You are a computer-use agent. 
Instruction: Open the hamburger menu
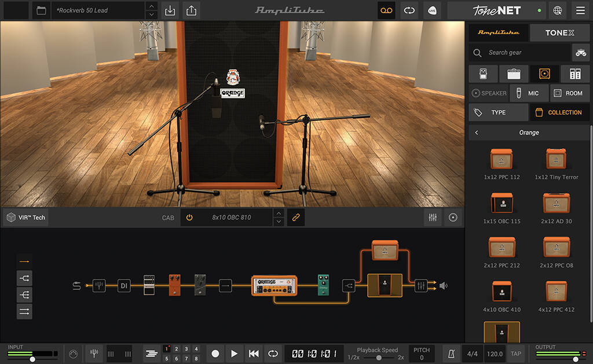(x=580, y=10)
